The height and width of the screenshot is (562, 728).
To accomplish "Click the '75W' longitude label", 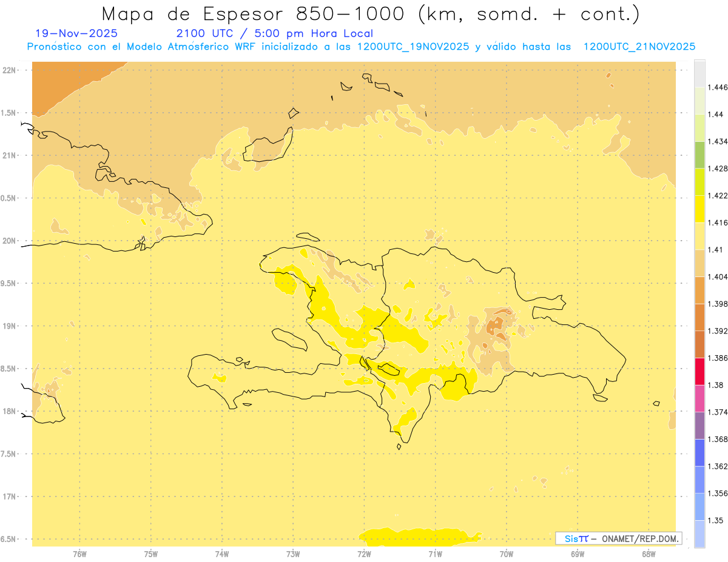I will coord(150,554).
